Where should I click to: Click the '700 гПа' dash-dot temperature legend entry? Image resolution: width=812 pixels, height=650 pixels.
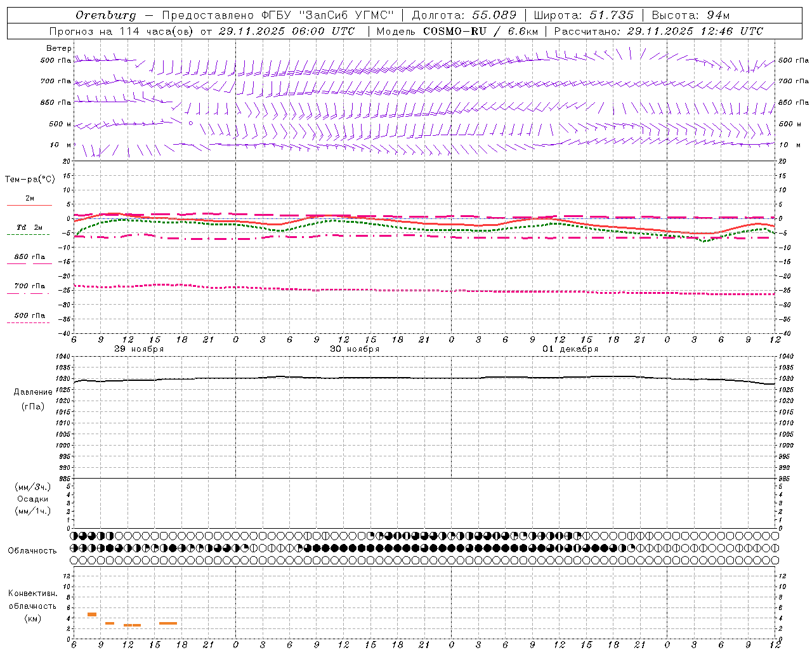click(x=29, y=289)
